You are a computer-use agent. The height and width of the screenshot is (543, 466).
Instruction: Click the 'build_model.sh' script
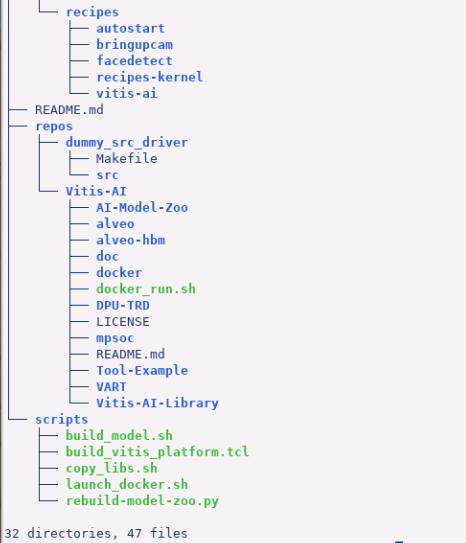[x=119, y=436]
